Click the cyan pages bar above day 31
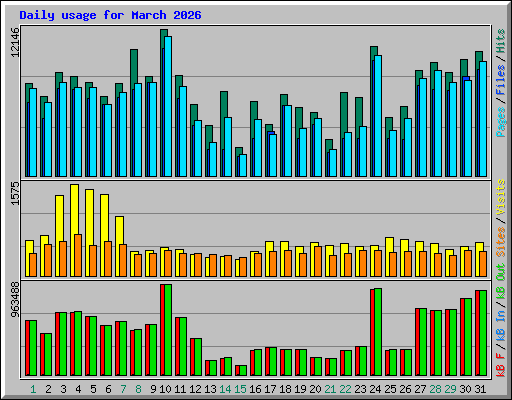The width and height of the screenshot is (512, 400). [483, 119]
